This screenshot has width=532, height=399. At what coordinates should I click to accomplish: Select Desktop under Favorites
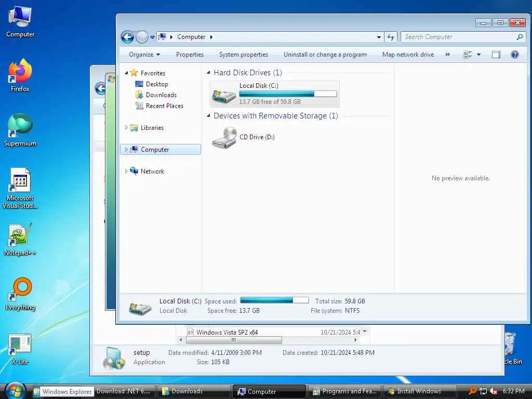click(157, 84)
